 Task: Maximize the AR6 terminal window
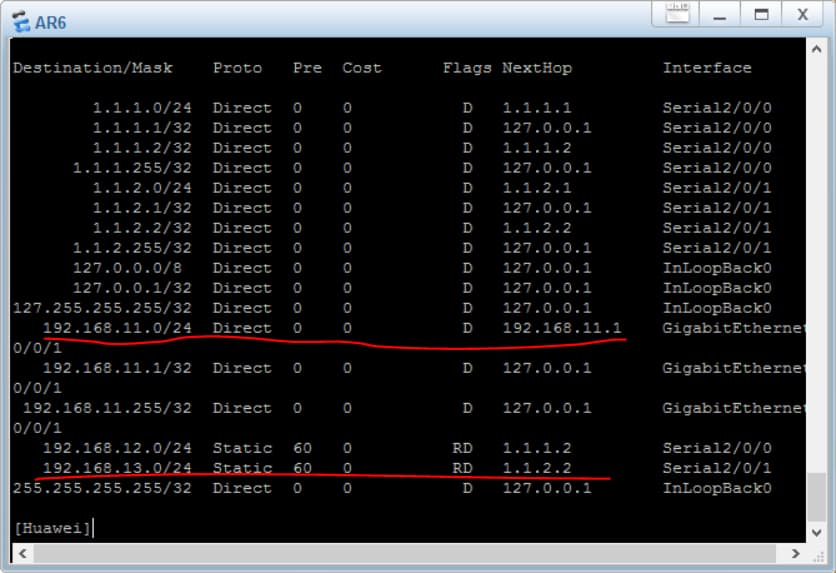[x=761, y=14]
